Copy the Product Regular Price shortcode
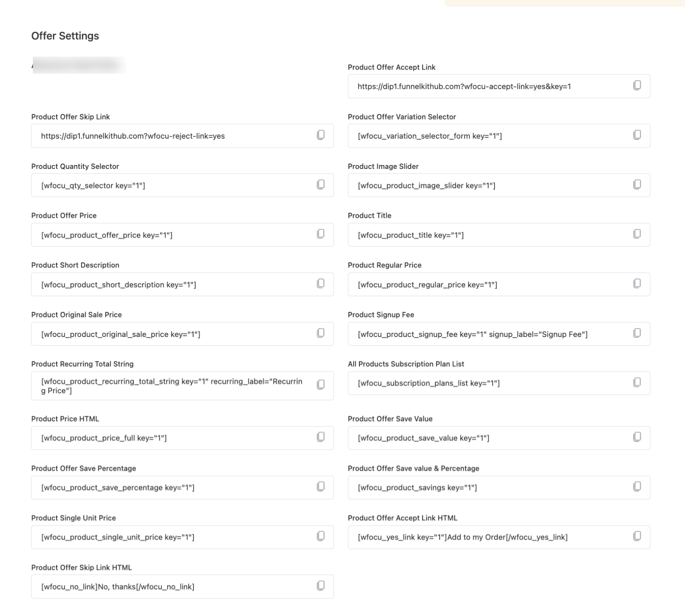685x616 pixels. pyautogui.click(x=637, y=283)
